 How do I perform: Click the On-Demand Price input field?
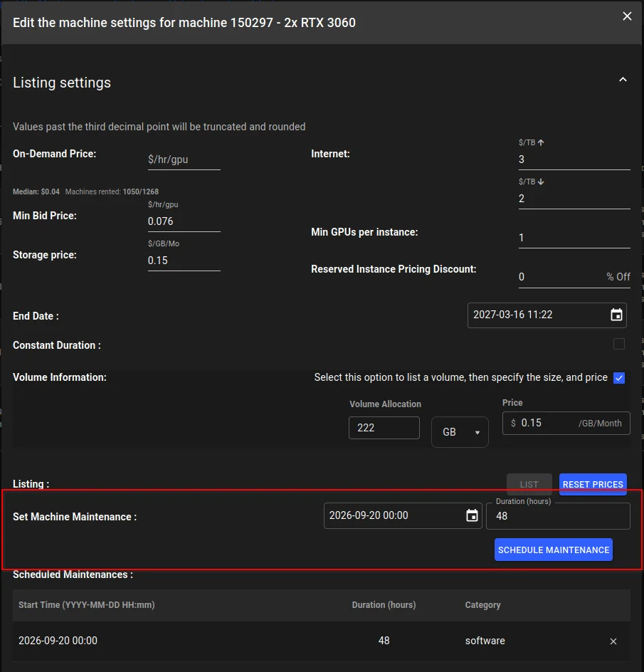click(x=184, y=159)
